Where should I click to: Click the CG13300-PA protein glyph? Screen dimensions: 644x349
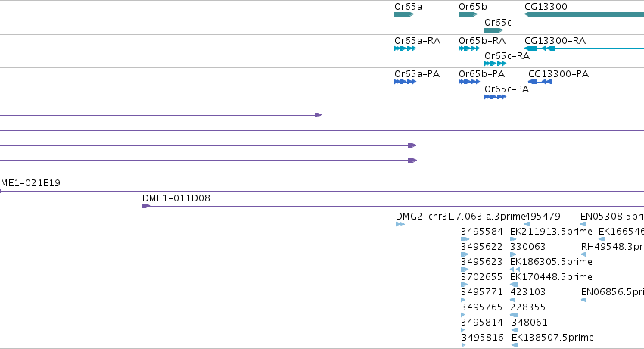coord(540,82)
